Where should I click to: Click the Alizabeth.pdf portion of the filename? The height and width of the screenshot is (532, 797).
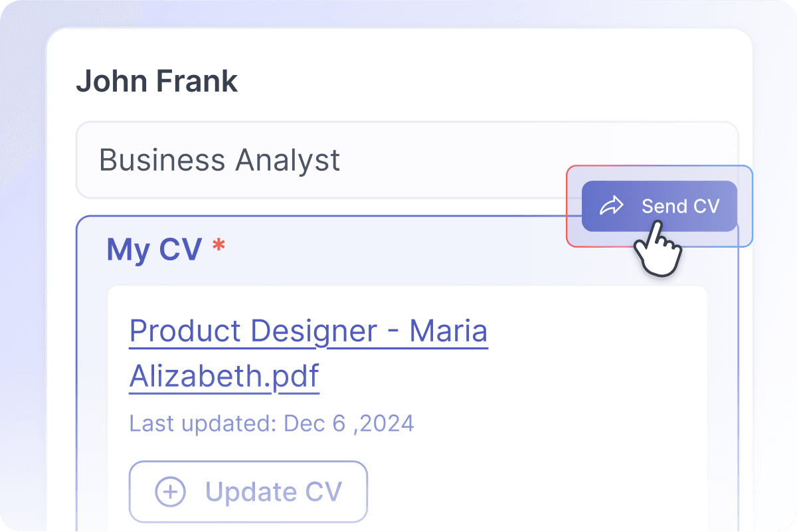click(x=223, y=375)
